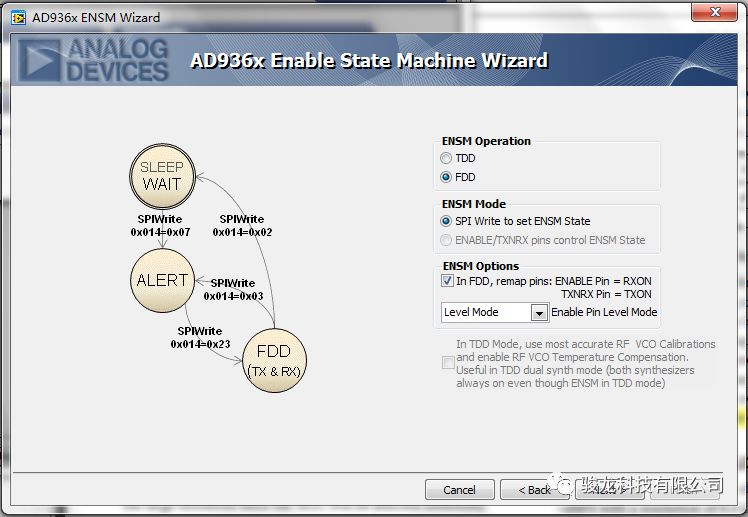Select the TDD operation radio button
Viewport: 748px width, 517px height.
pyautogui.click(x=447, y=158)
